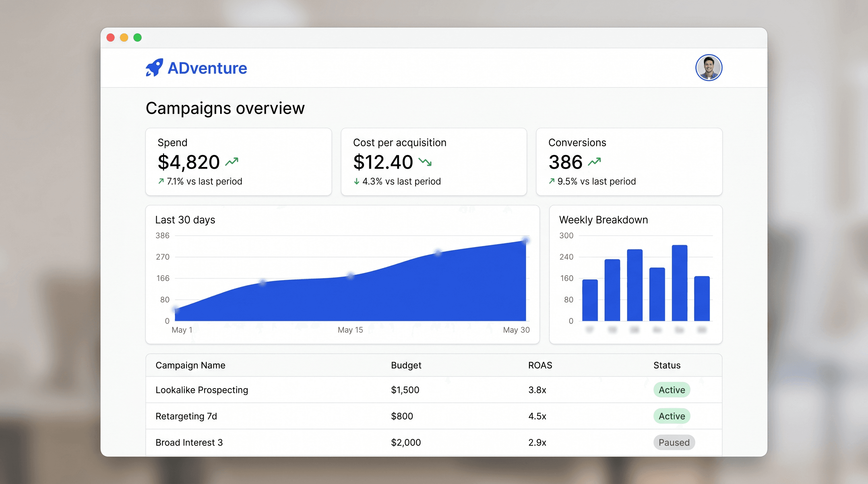This screenshot has width=868, height=484.
Task: Select the $4,820 spend value
Action: (x=189, y=162)
